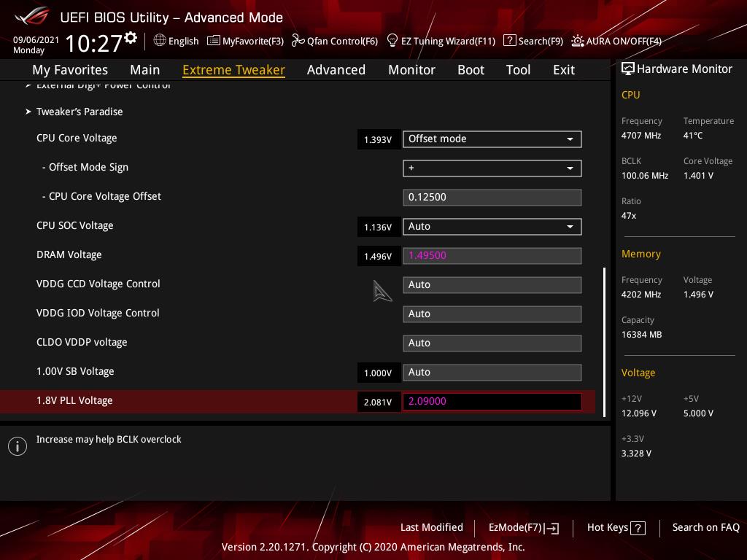Open the Tool tab
747x560 pixels.
click(x=518, y=70)
